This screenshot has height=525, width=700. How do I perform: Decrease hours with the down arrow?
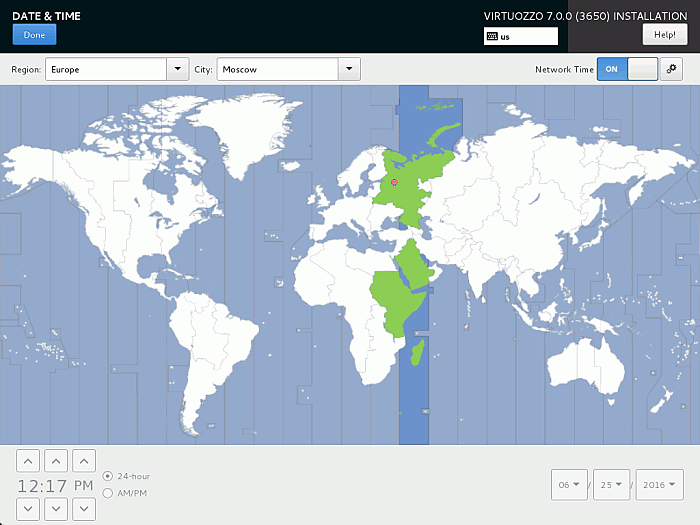(29, 508)
